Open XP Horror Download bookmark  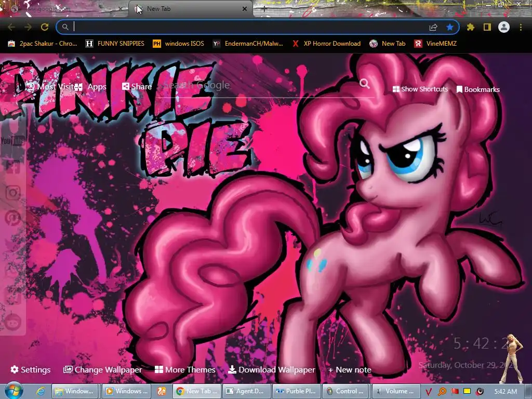326,44
